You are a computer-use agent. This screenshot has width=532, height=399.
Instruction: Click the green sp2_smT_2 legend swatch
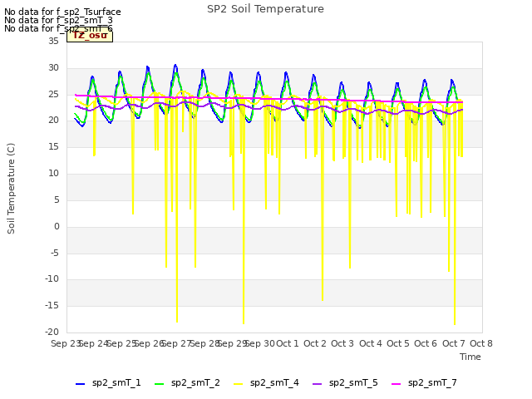coord(159,384)
